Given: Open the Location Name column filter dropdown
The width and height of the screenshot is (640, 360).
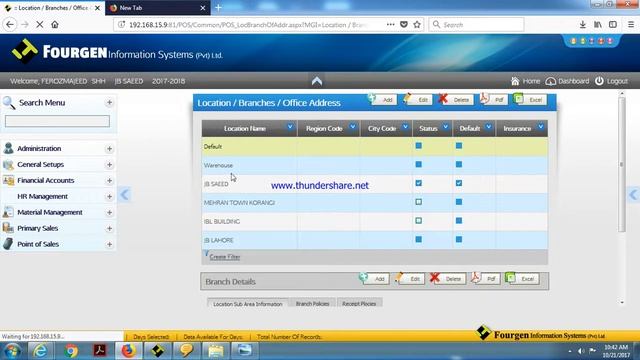Looking at the screenshot, I should point(290,127).
